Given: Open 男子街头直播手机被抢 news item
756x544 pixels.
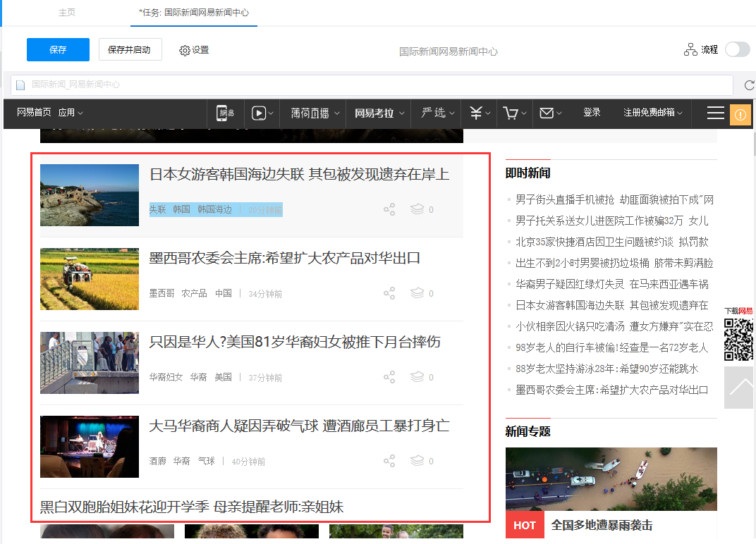Looking at the screenshot, I should coord(614,200).
